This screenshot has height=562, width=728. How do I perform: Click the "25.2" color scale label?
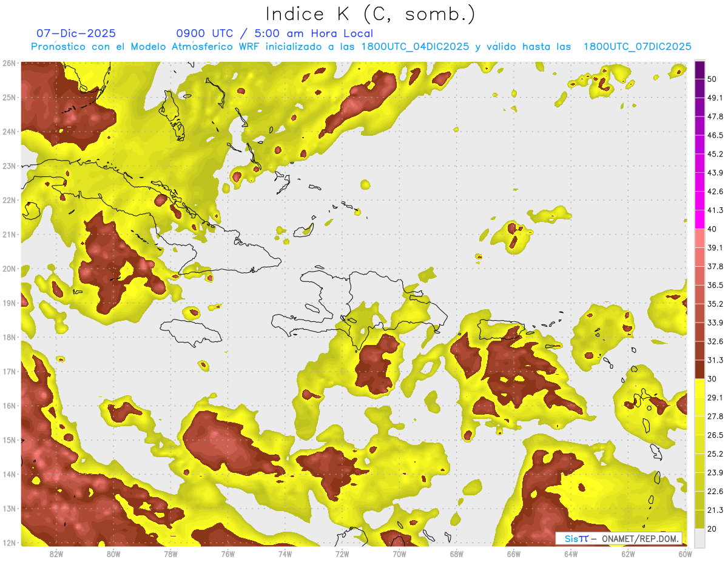715,454
